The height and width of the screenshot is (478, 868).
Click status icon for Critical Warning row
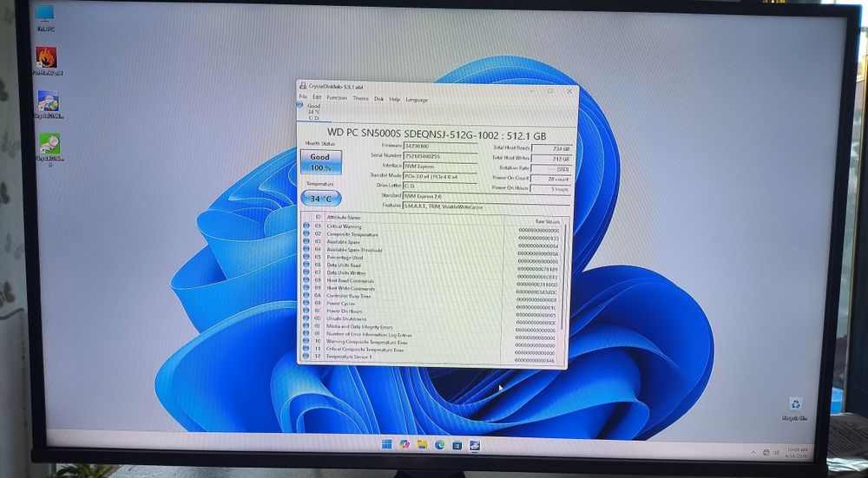click(x=306, y=226)
